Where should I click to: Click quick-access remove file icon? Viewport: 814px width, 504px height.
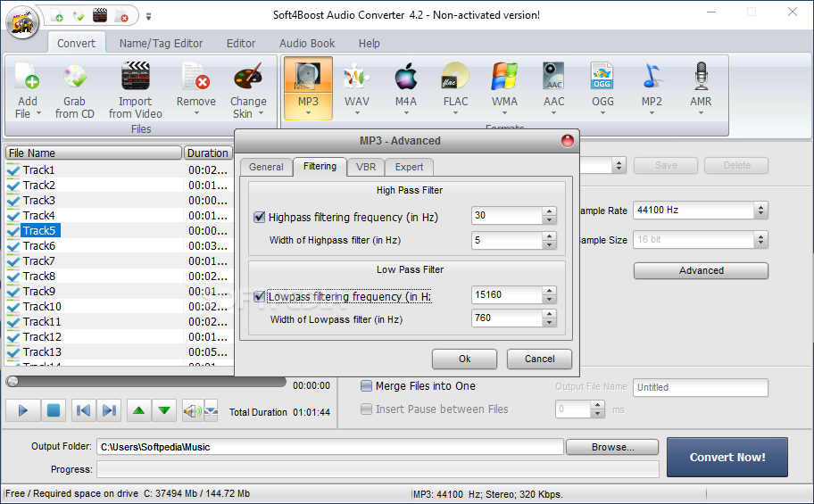click(x=121, y=15)
